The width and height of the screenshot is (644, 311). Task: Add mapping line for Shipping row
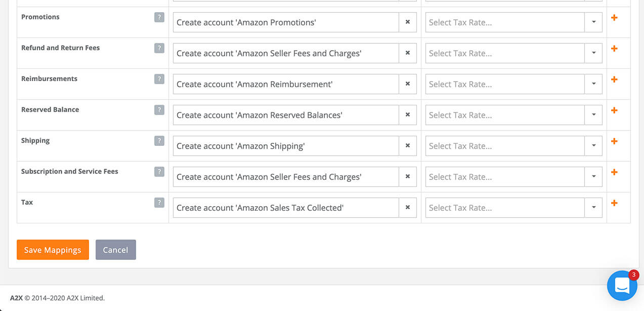point(614,141)
